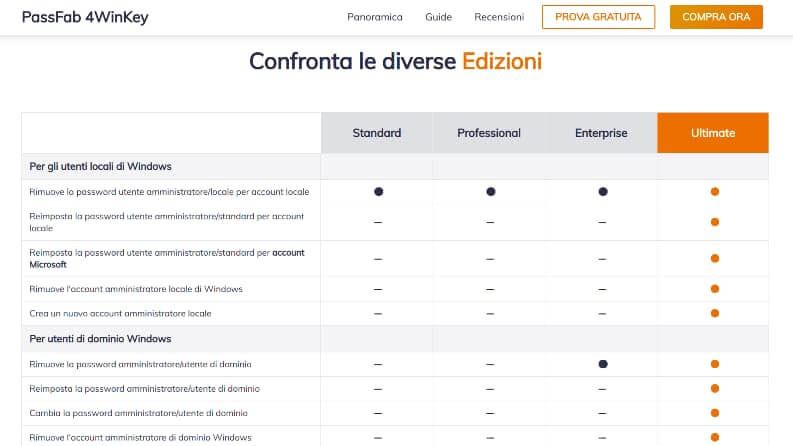Screen dimensions: 793x446
Task: Click 'Crea un nuovo account amministratore locale' text
Action: point(120,313)
